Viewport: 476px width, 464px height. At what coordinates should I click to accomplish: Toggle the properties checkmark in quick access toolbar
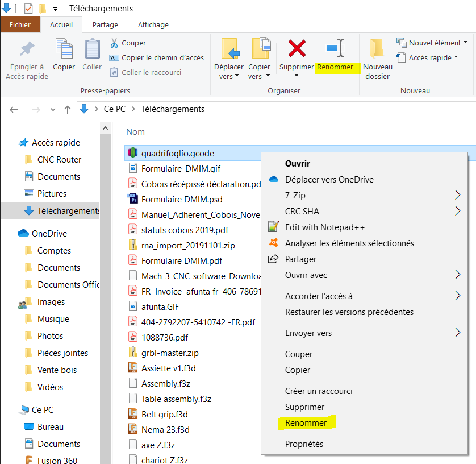(28, 9)
